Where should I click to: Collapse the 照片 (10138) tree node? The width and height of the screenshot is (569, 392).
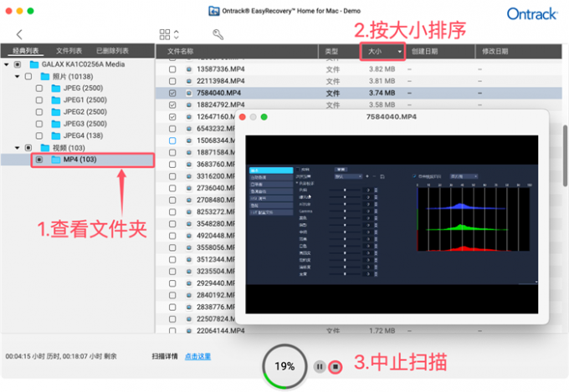[17, 77]
